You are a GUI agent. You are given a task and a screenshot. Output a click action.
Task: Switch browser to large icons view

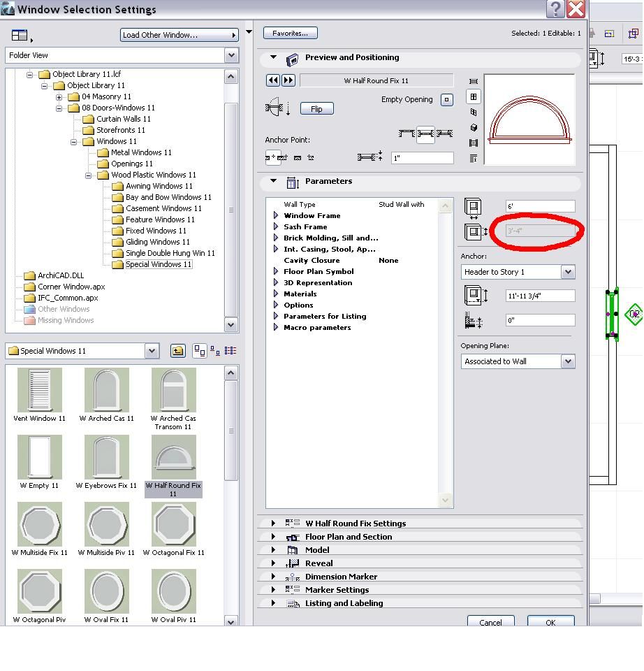pyautogui.click(x=200, y=351)
